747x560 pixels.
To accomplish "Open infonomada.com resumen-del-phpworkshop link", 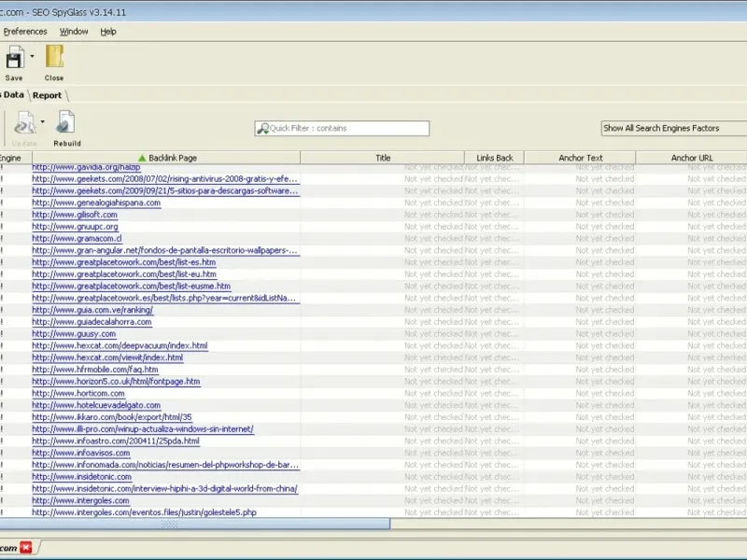I will click(x=165, y=465).
